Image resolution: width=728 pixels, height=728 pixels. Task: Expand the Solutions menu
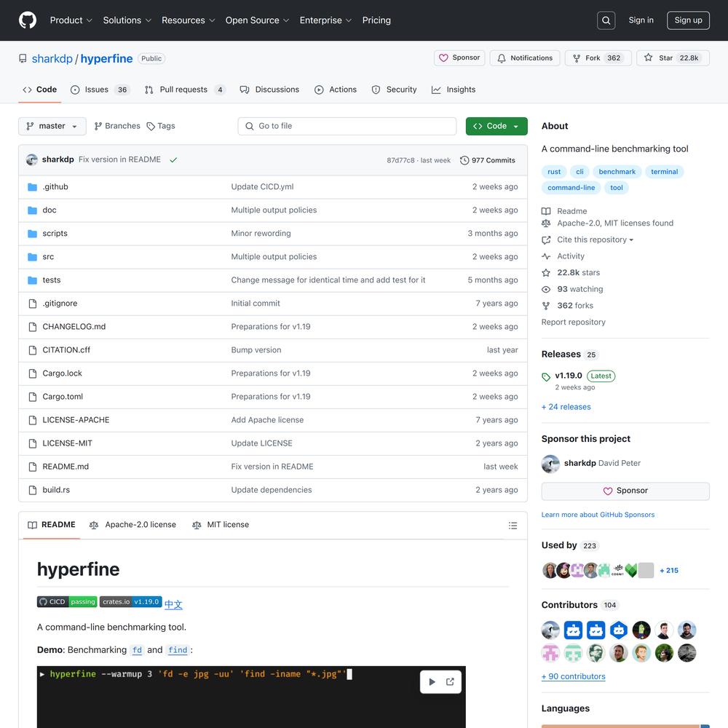pos(127,20)
